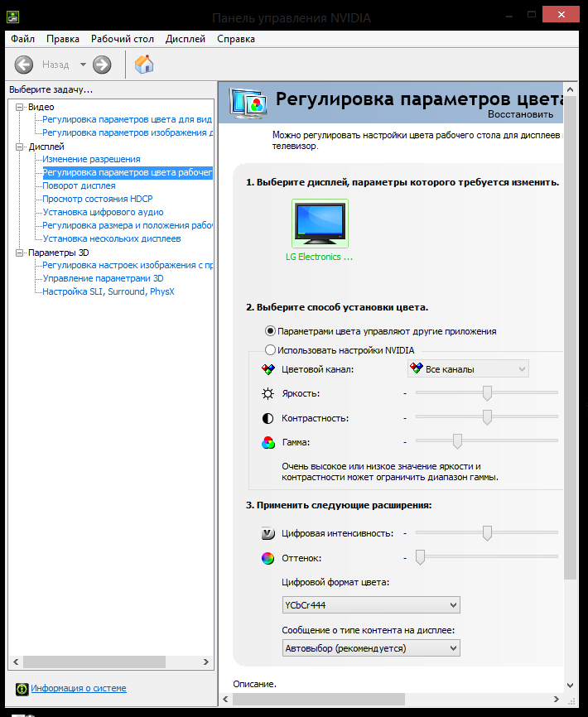588x717 pixels.
Task: Click the icon inside the 'Все каналы' dropdown
Action: point(417,368)
